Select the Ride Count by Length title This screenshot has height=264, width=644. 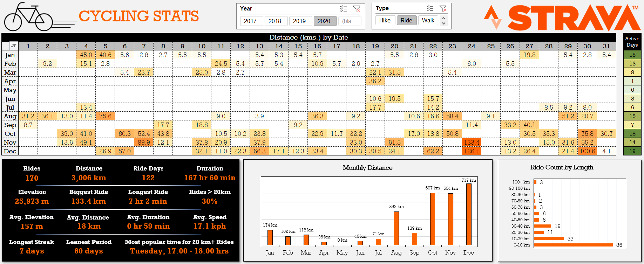(x=562, y=167)
